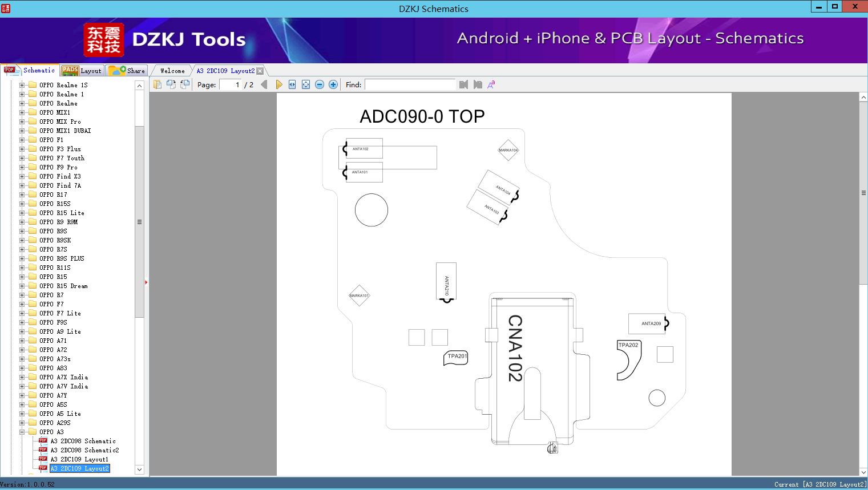
Task: Click the find next icon
Action: (478, 84)
